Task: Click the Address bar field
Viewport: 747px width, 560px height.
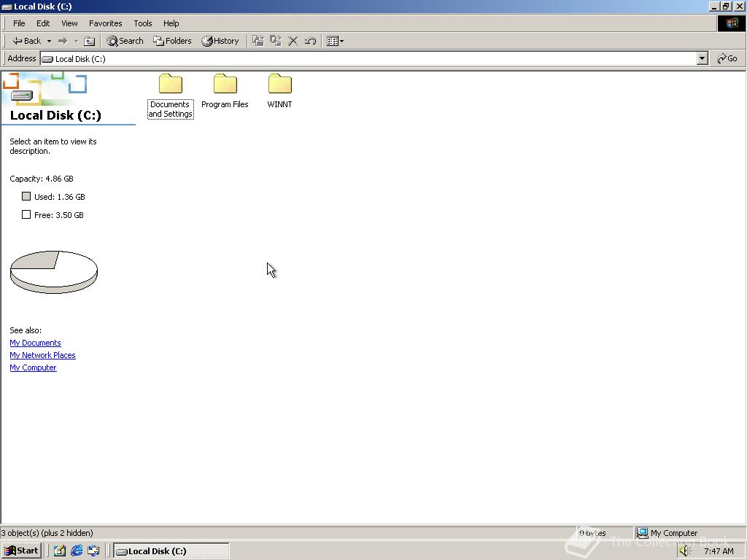Action: (x=369, y=58)
